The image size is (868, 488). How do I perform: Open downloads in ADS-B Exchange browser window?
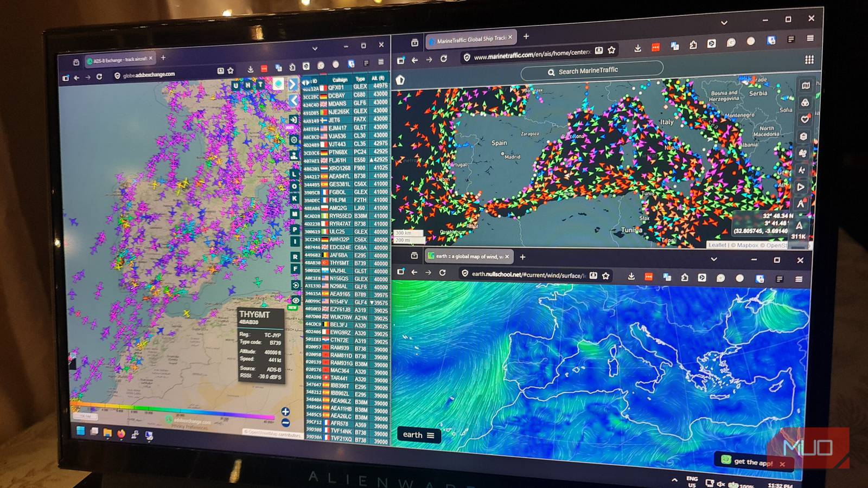tap(250, 69)
